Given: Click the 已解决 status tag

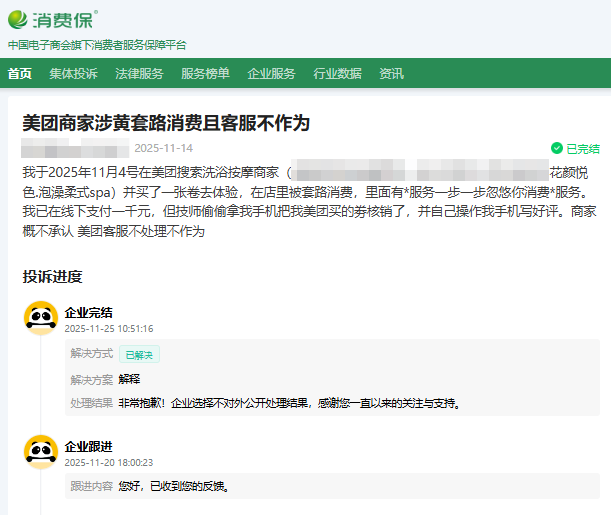Looking at the screenshot, I should tap(139, 354).
